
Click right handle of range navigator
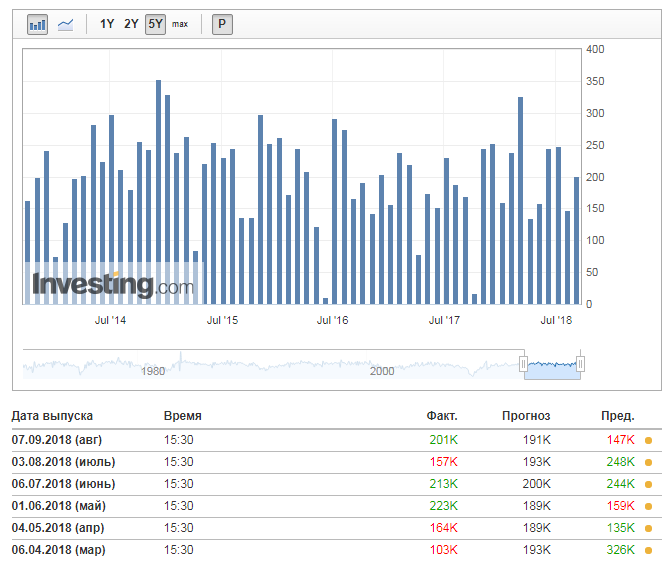tap(580, 364)
